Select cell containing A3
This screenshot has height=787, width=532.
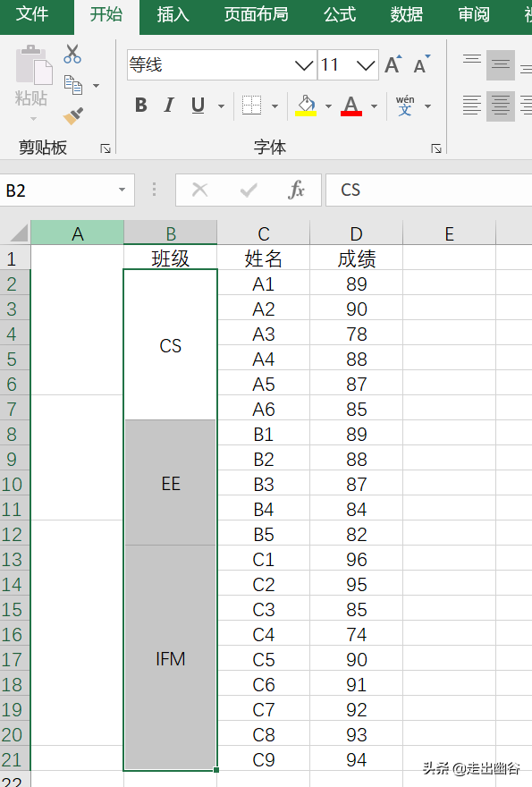[264, 334]
